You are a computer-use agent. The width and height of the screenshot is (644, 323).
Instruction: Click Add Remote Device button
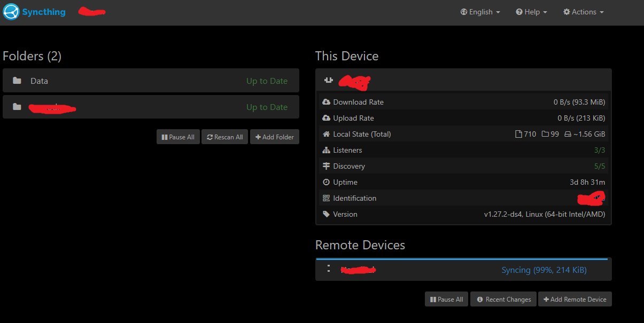pyautogui.click(x=575, y=299)
